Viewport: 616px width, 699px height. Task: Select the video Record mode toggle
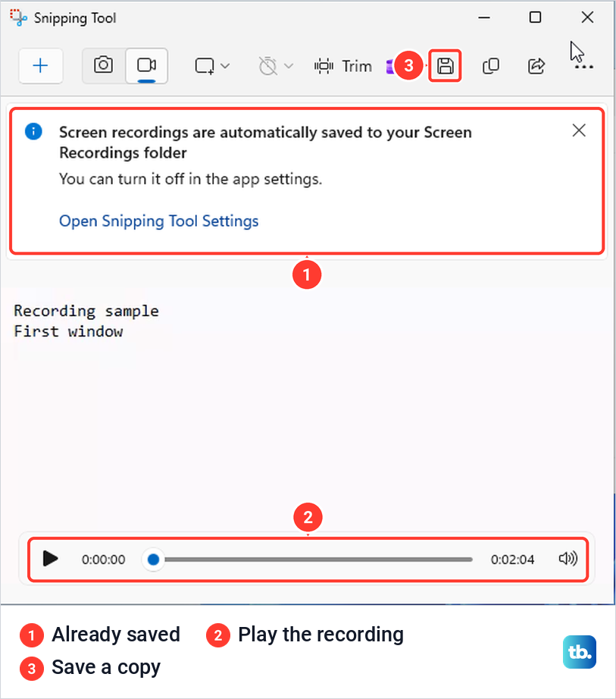(146, 66)
